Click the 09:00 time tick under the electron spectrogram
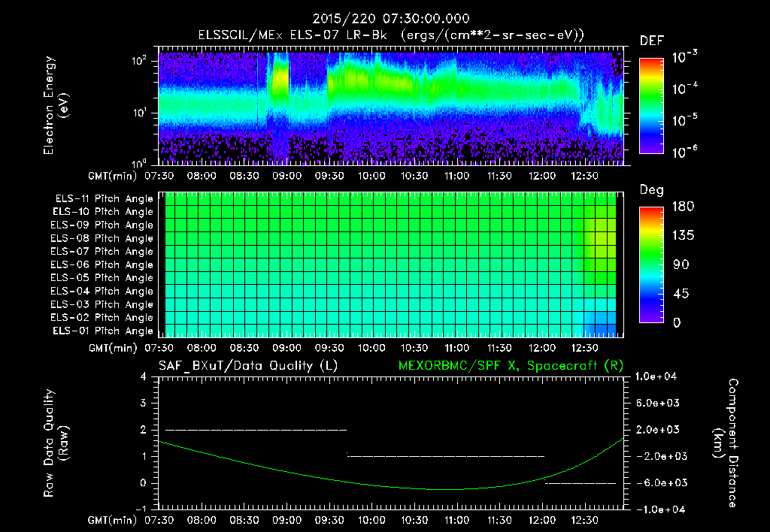The width and height of the screenshot is (770, 532). click(286, 176)
